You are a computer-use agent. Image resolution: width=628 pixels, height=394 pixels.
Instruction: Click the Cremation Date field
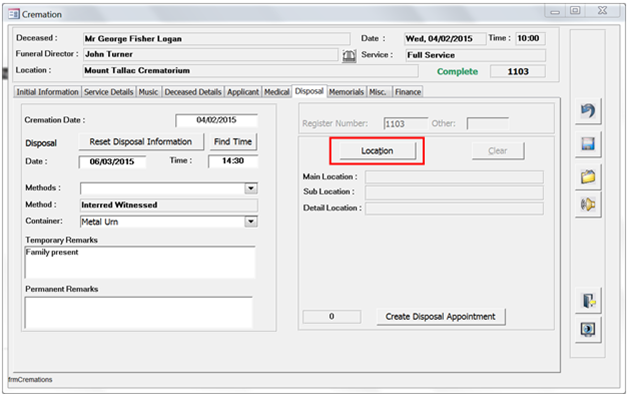(217, 120)
